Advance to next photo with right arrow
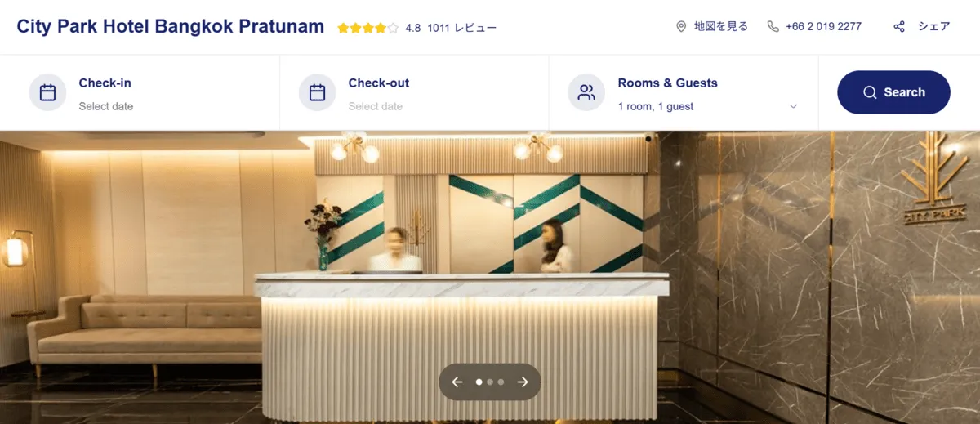 coord(523,382)
